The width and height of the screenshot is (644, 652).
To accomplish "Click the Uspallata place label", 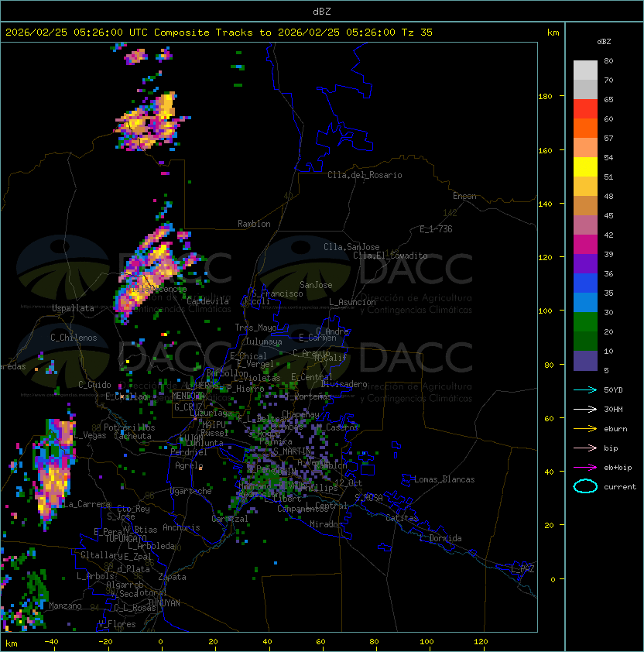I will pyautogui.click(x=73, y=308).
